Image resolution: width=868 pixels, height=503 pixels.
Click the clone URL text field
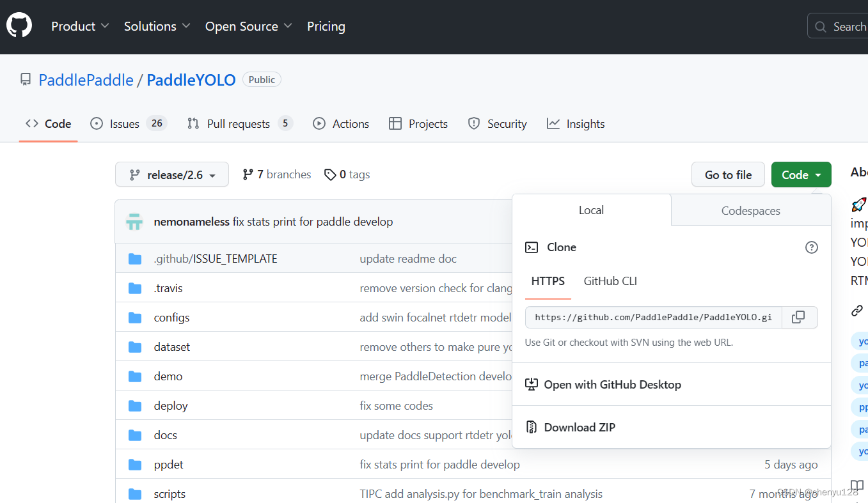(x=654, y=317)
